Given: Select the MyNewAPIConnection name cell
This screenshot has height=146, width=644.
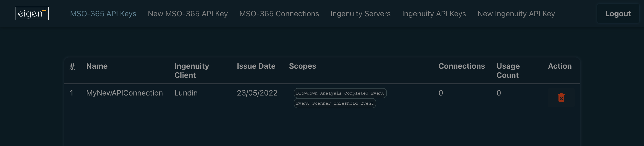Looking at the screenshot, I should pos(124,93).
